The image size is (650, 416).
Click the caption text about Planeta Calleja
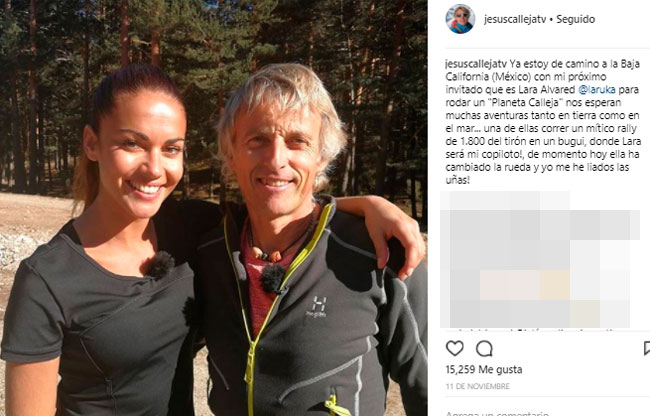(543, 122)
